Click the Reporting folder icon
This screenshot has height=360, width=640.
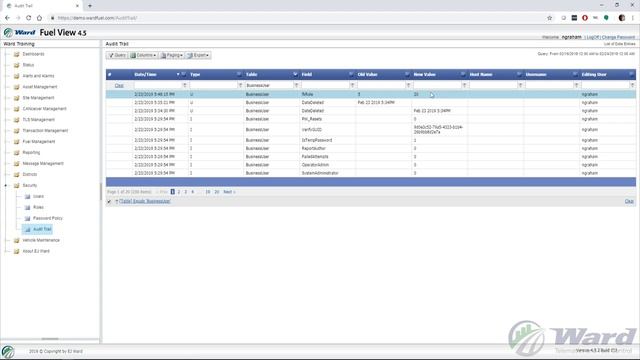point(17,153)
